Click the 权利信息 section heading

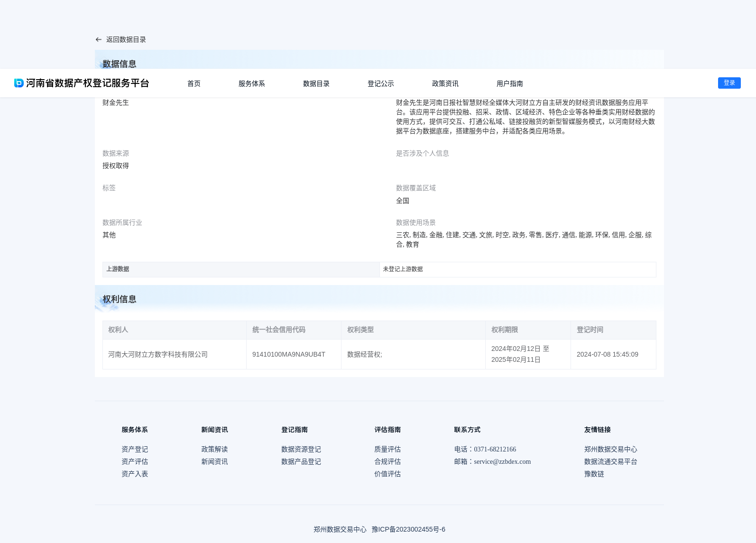tap(120, 299)
